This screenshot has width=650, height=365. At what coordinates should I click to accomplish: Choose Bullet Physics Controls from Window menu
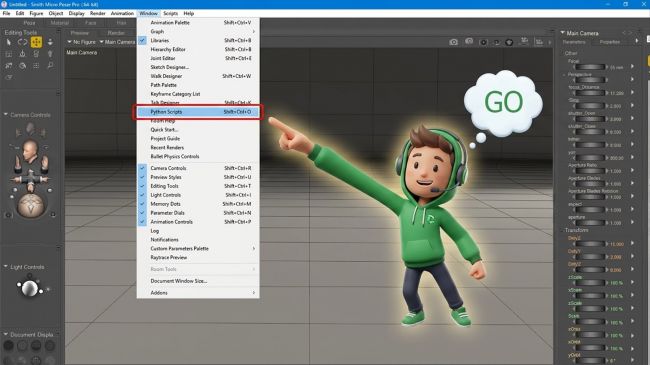(198, 157)
